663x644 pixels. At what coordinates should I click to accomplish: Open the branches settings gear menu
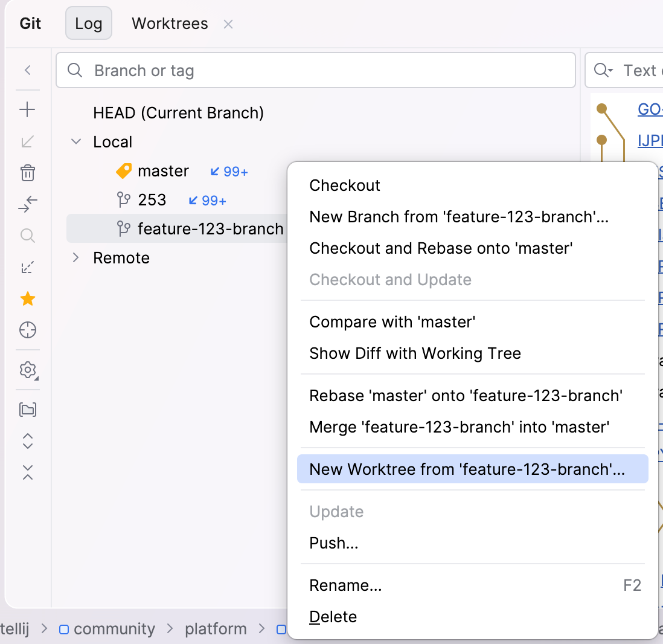28,370
